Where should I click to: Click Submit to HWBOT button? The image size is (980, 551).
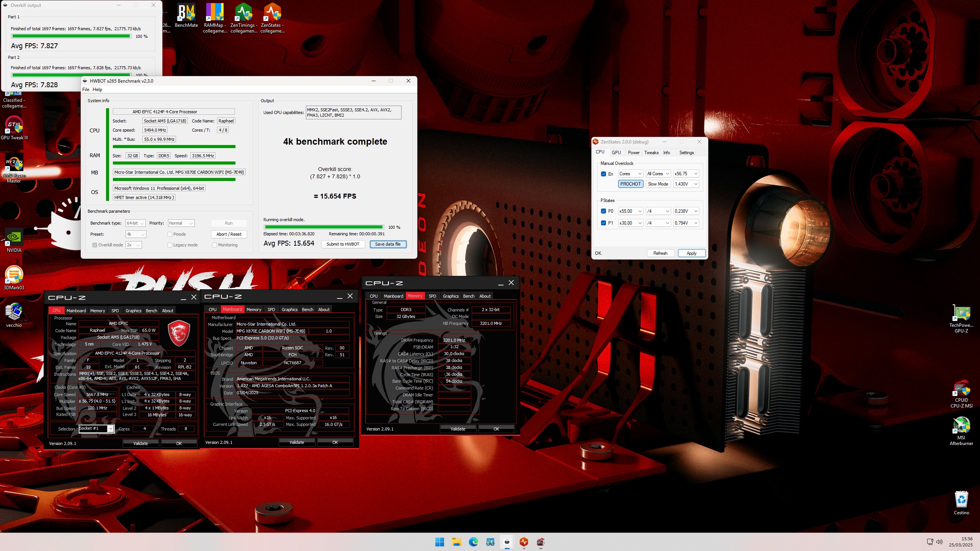point(343,244)
